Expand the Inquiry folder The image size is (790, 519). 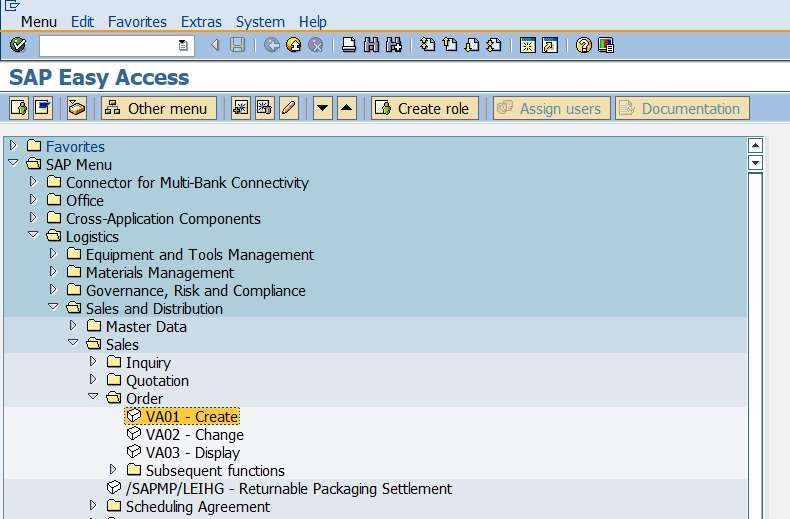point(93,361)
